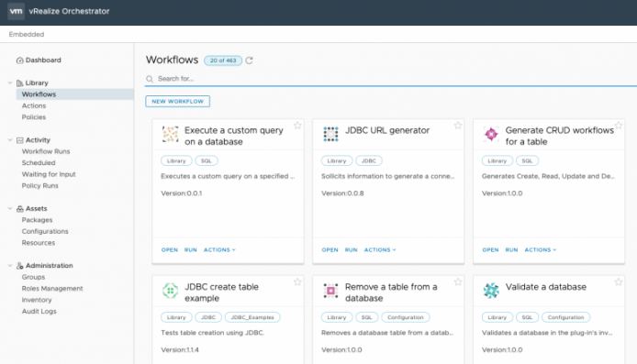Open Actions dropdown for Execute custom query
The height and width of the screenshot is (364, 637).
(219, 250)
